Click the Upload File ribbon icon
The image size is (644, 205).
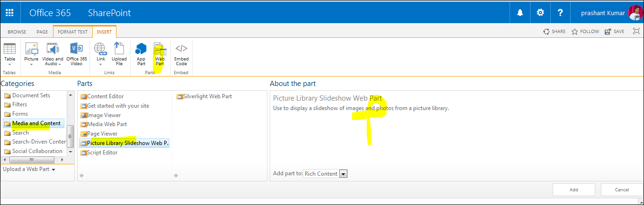[119, 54]
